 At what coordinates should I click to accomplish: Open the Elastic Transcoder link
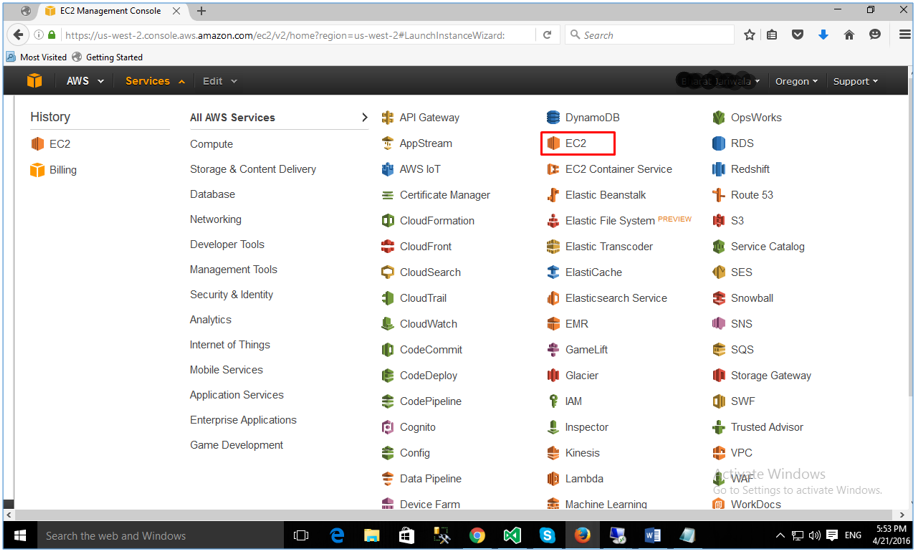click(609, 246)
